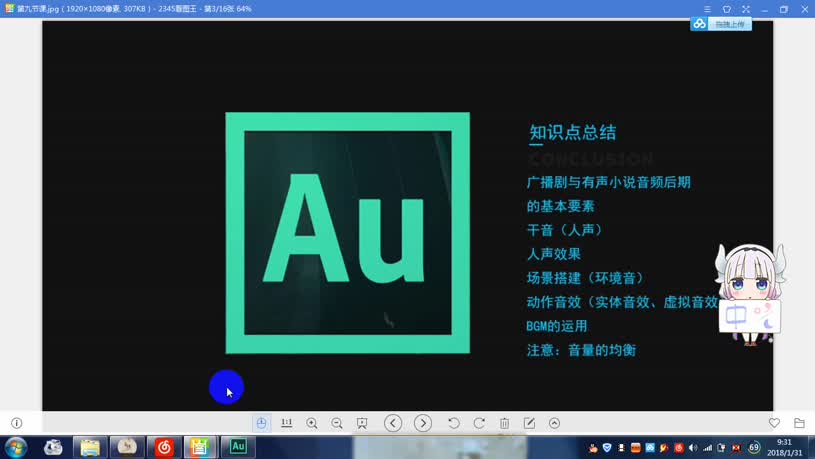Open the taskbar icon left of file explorer
Image resolution: width=815 pixels, height=459 pixels.
point(53,447)
